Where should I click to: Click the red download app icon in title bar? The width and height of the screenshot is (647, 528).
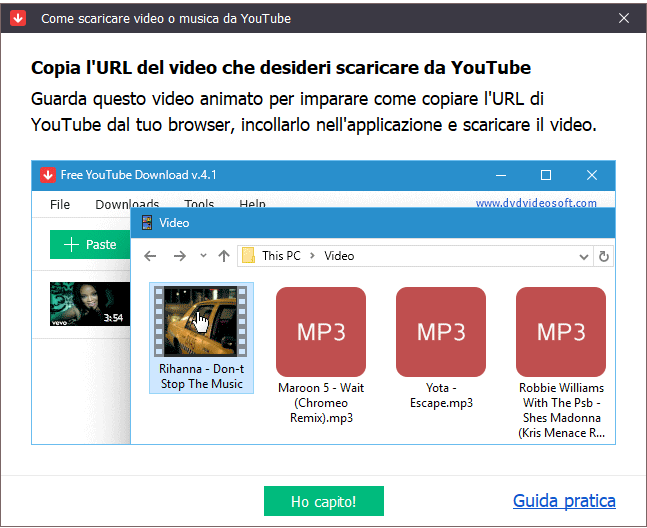click(x=18, y=18)
